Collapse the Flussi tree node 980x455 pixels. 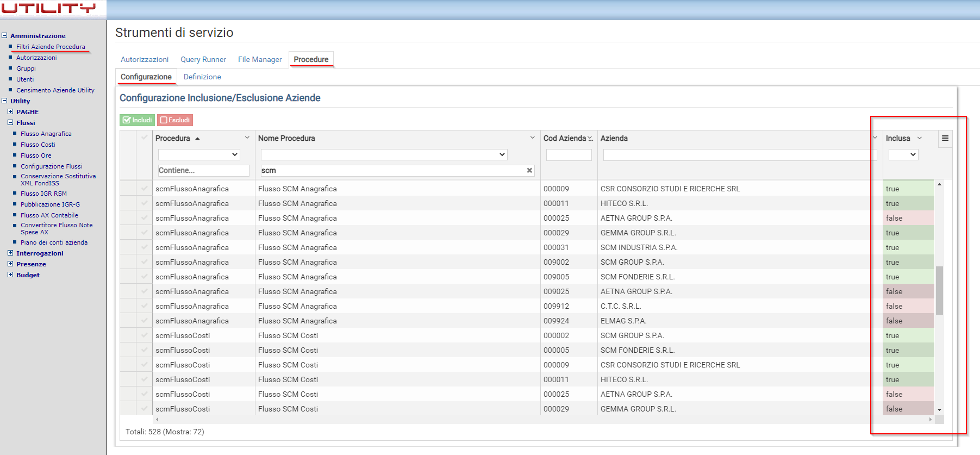pyautogui.click(x=10, y=123)
